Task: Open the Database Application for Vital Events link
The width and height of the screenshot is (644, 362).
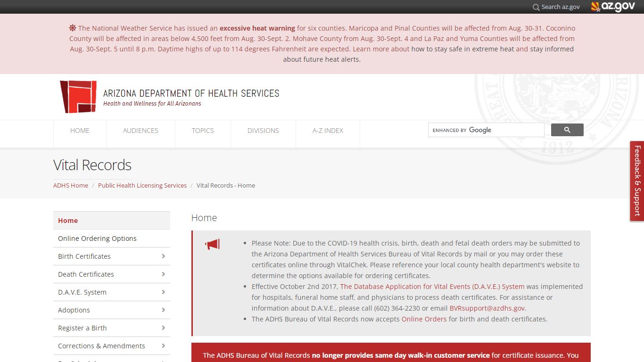Action: pyautogui.click(x=432, y=286)
